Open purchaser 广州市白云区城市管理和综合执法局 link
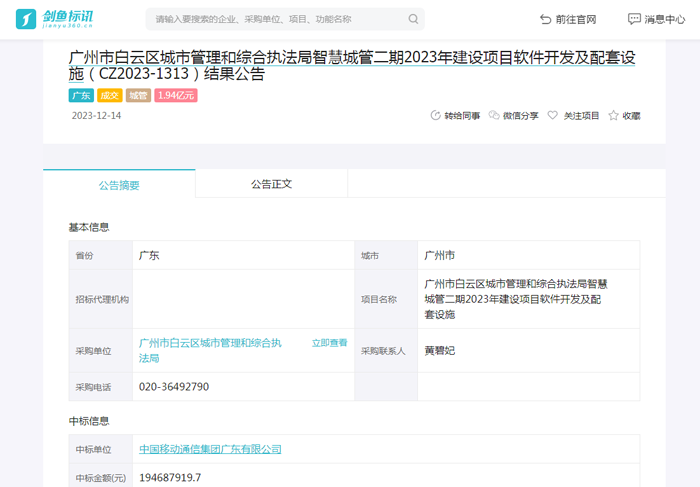 click(210, 350)
